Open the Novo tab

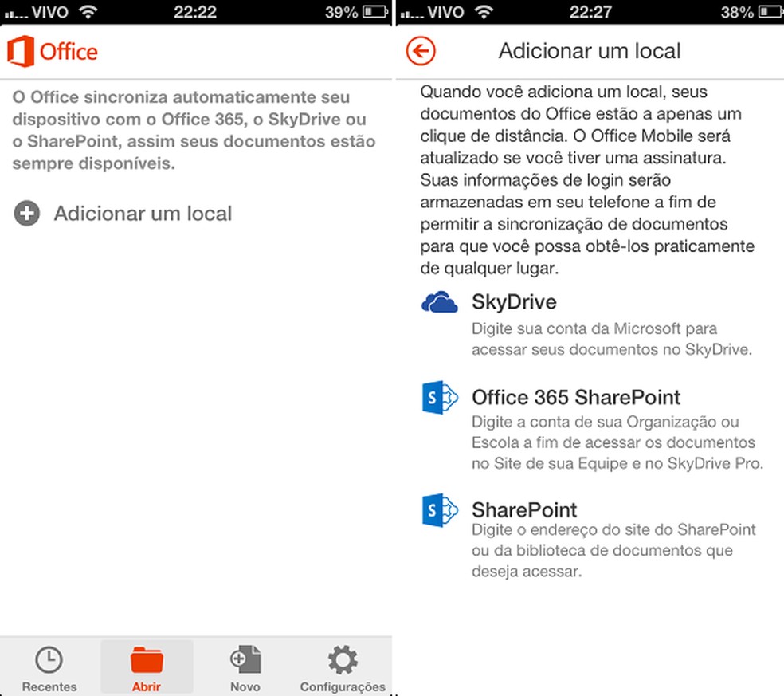pyautogui.click(x=245, y=668)
